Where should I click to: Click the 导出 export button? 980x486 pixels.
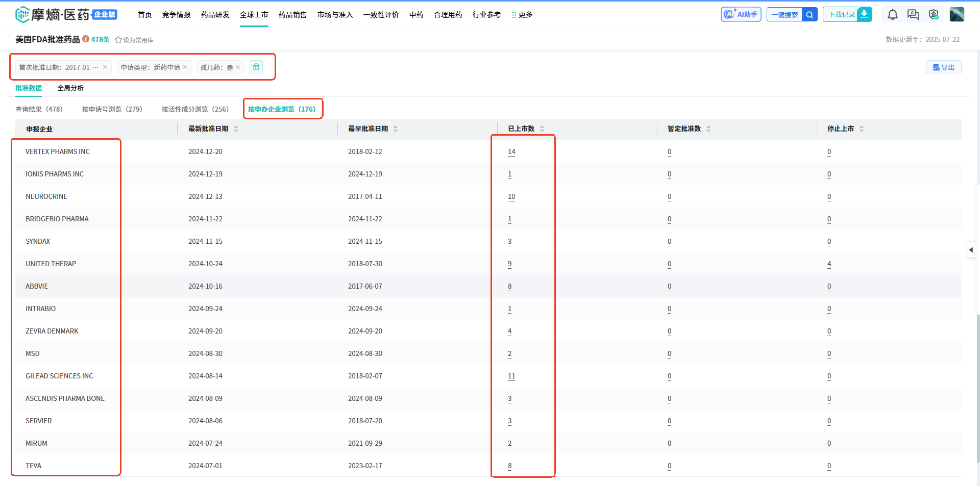(943, 67)
